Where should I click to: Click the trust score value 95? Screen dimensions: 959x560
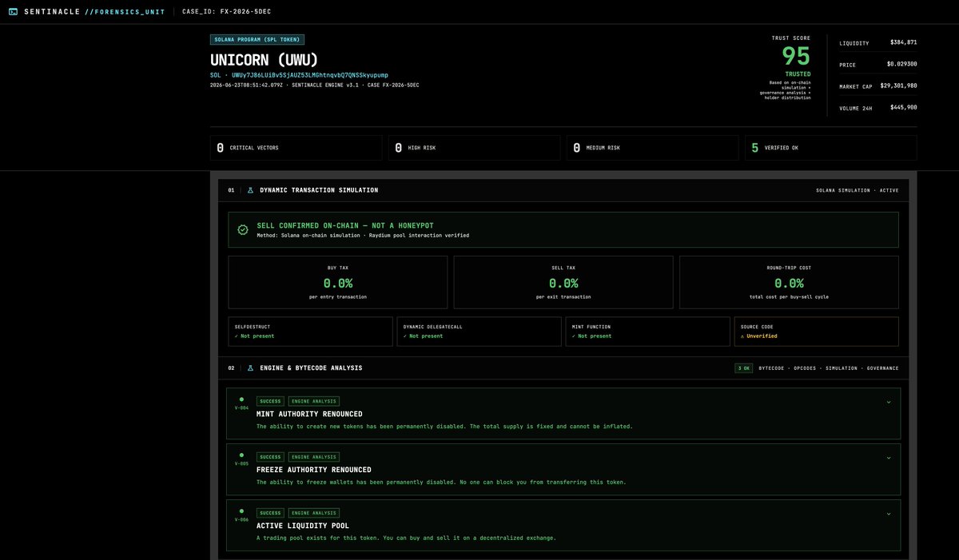click(796, 57)
